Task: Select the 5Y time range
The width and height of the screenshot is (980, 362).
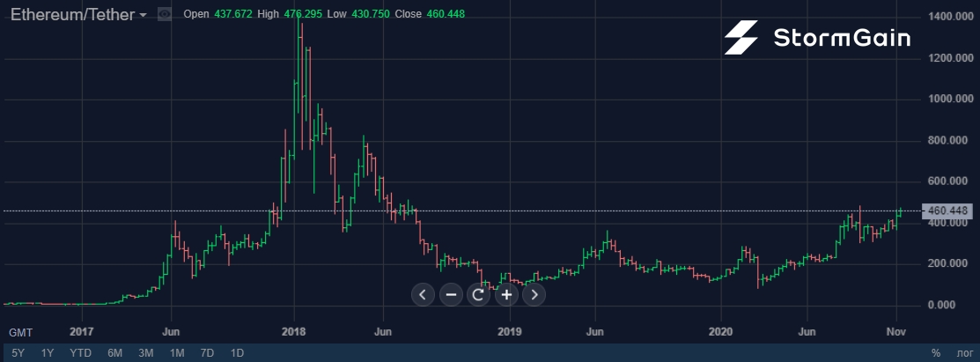Action: [18, 353]
